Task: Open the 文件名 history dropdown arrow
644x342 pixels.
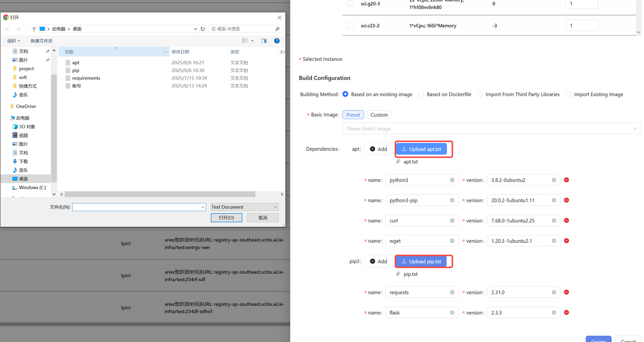Action: (x=203, y=207)
